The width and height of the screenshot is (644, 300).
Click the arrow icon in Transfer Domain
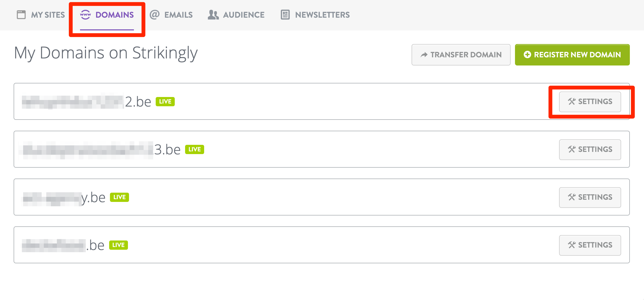pos(424,55)
